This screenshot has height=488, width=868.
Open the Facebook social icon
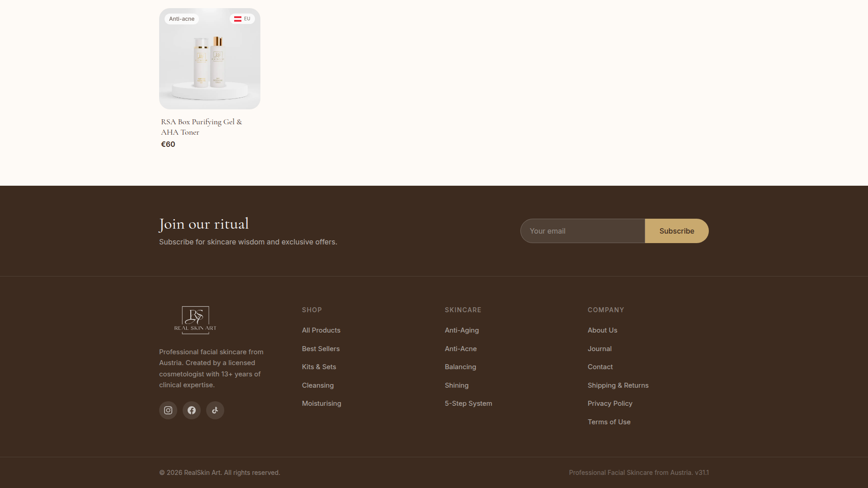pos(191,410)
